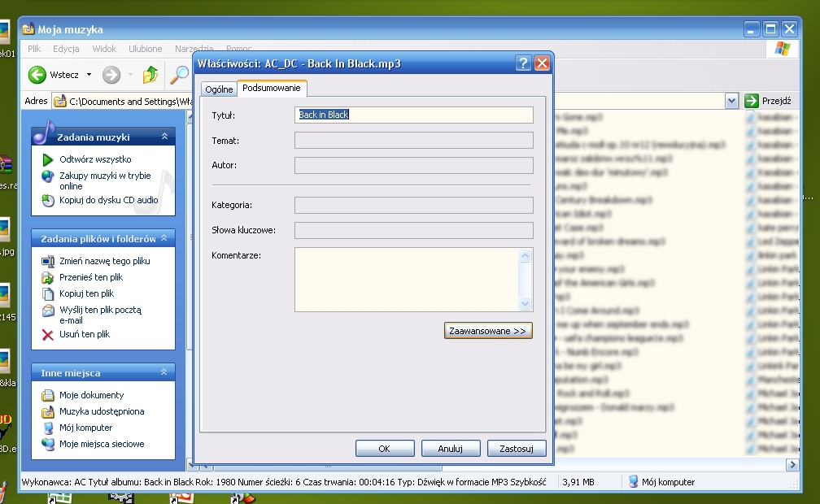Collapse the Zadania muzyki panel
820x504 pixels.
pyautogui.click(x=164, y=137)
